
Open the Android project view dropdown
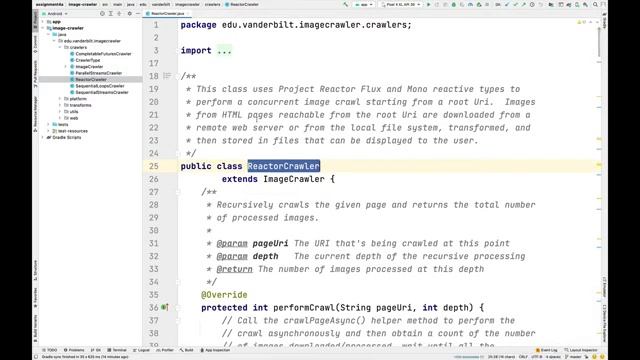click(x=55, y=13)
